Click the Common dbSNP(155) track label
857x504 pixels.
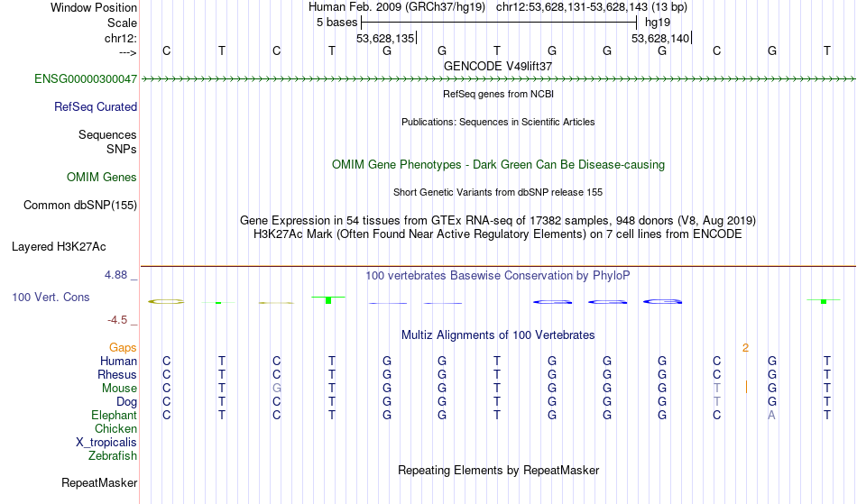click(x=79, y=206)
